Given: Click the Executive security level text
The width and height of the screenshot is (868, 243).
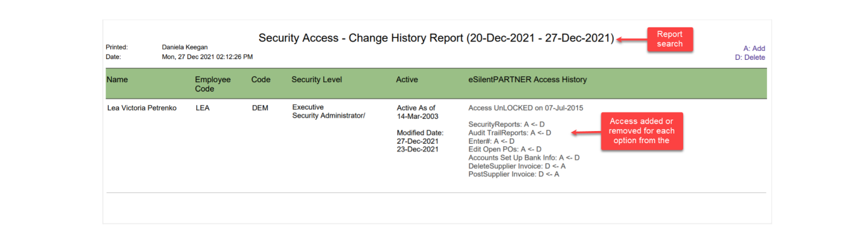Looking at the screenshot, I should 308,107.
